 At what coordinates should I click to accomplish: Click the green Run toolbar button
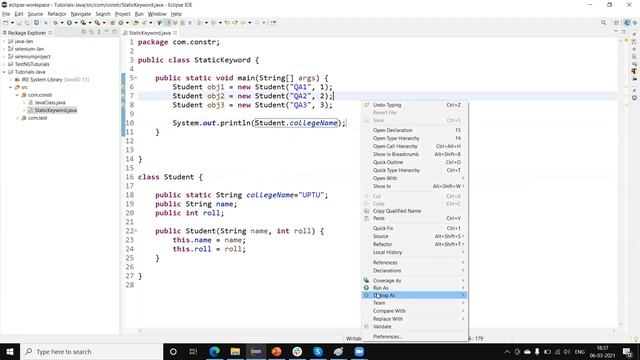pos(69,23)
